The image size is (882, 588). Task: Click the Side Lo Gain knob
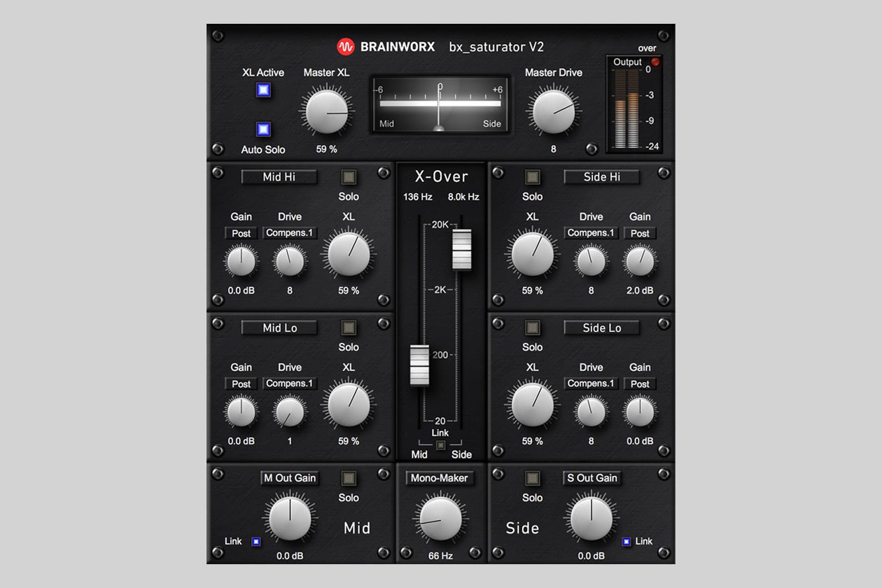640,412
